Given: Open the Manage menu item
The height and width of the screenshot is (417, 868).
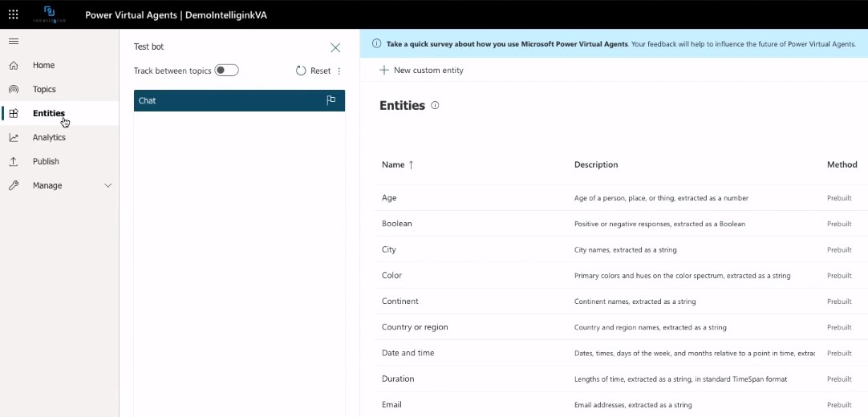Looking at the screenshot, I should tap(47, 185).
